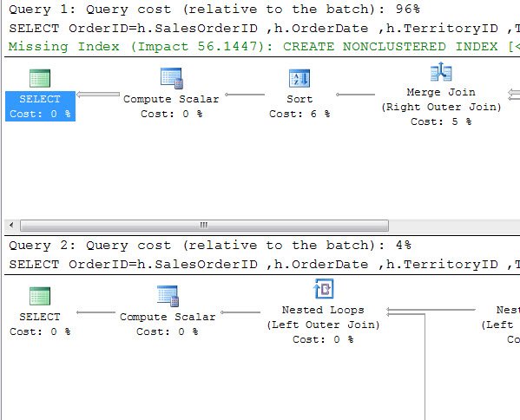Select the Query 1 SELECT operator icon
The height and width of the screenshot is (420, 520).
coord(40,78)
